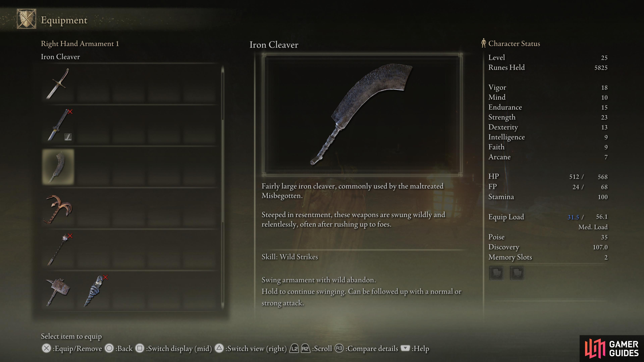644x362 pixels.
Task: Click the Character Status figure icon
Action: 484,43
